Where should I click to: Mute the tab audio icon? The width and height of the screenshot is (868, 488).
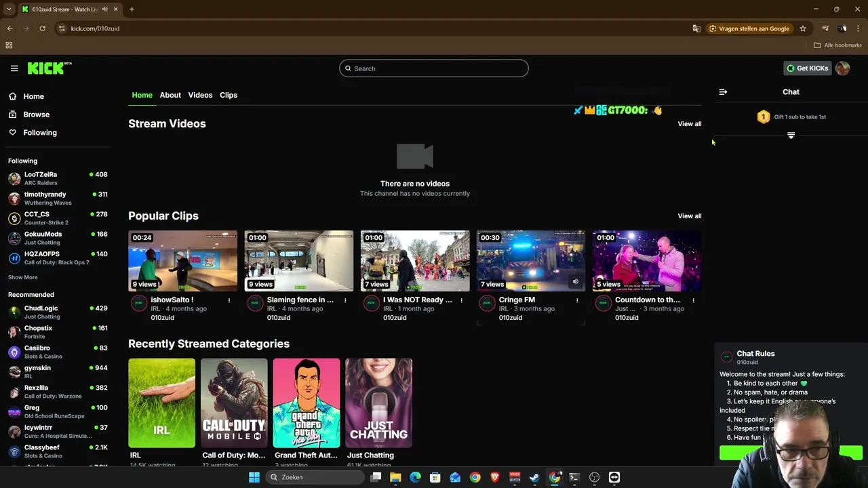104,9
